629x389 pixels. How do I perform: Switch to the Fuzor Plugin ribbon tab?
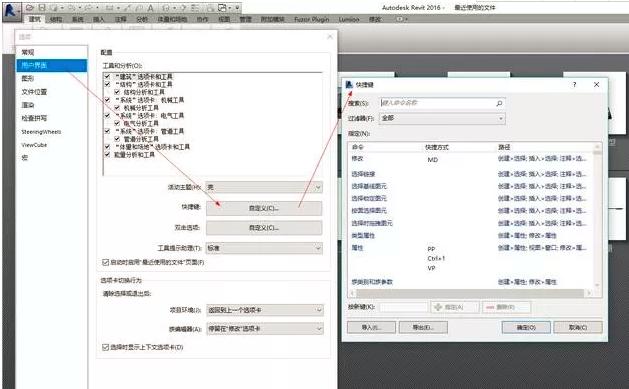[x=311, y=19]
